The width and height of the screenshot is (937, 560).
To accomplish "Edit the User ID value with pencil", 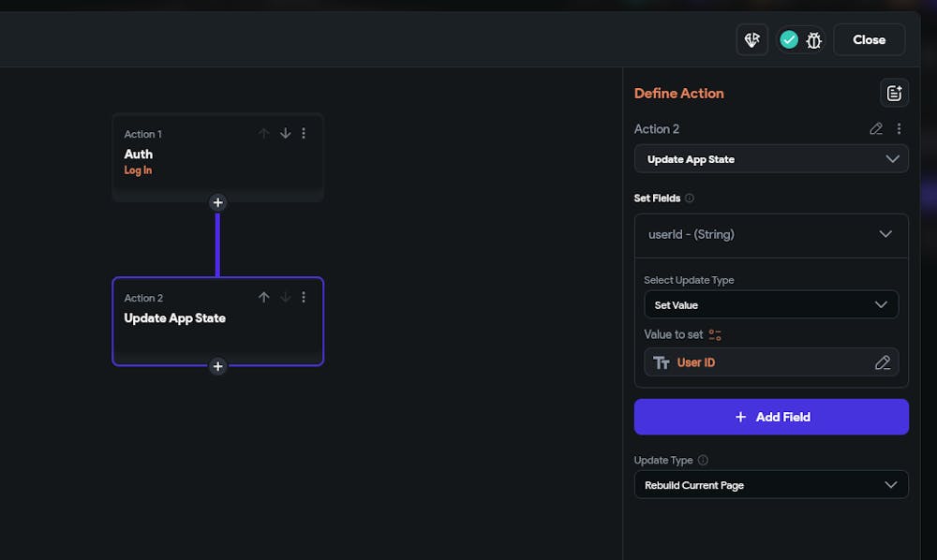I will click(883, 362).
